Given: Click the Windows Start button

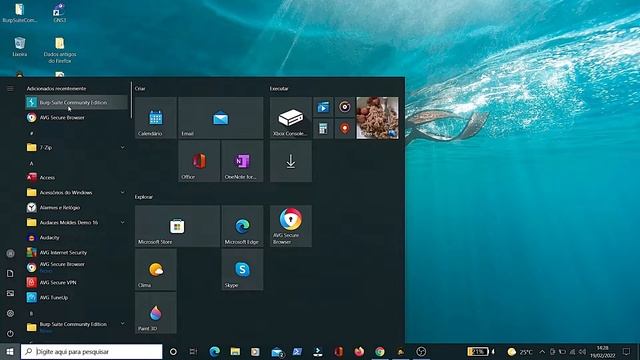Looking at the screenshot, I should coord(10,351).
